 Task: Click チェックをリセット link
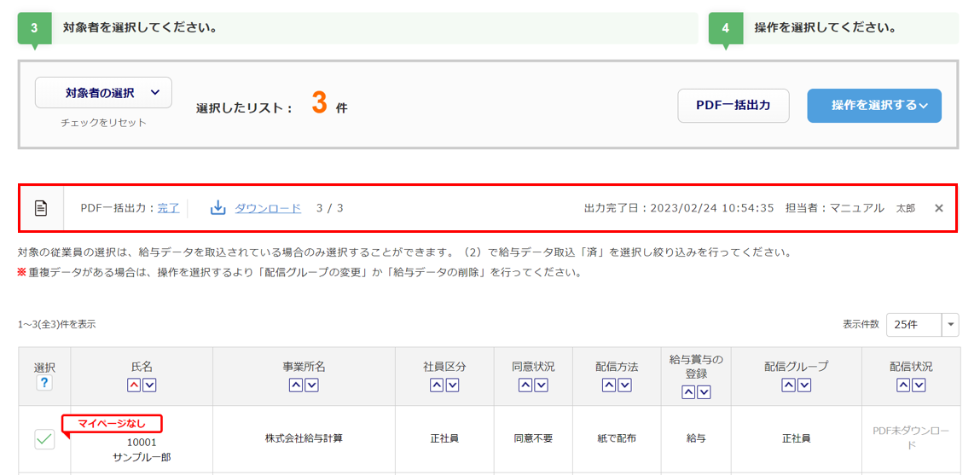103,123
